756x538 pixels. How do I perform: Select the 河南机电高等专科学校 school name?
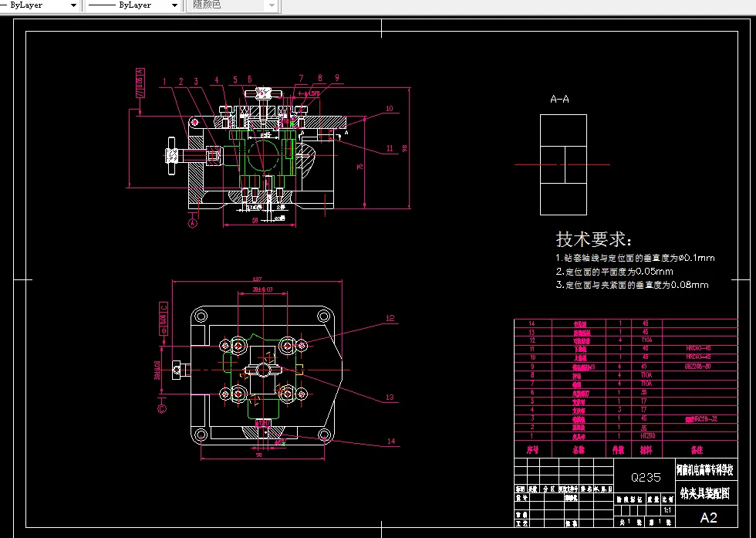705,469
